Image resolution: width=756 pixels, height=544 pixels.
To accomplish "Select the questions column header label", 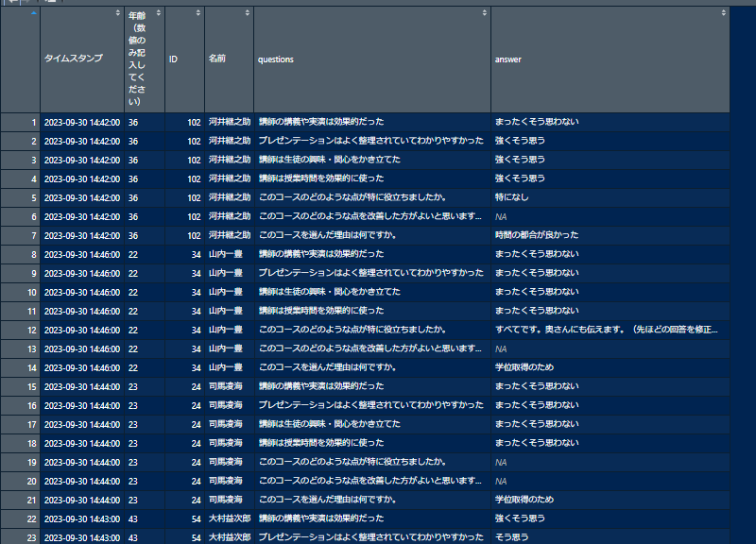I will [x=276, y=59].
